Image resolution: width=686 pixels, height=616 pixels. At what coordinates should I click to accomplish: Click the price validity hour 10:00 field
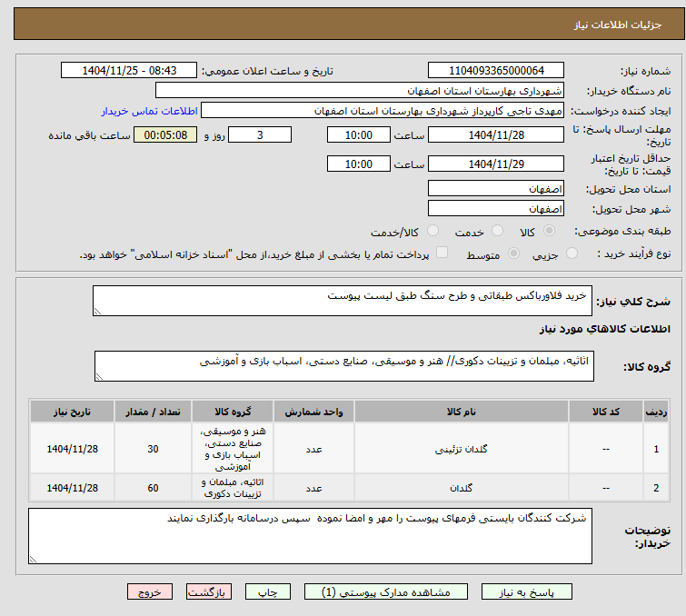tap(359, 164)
